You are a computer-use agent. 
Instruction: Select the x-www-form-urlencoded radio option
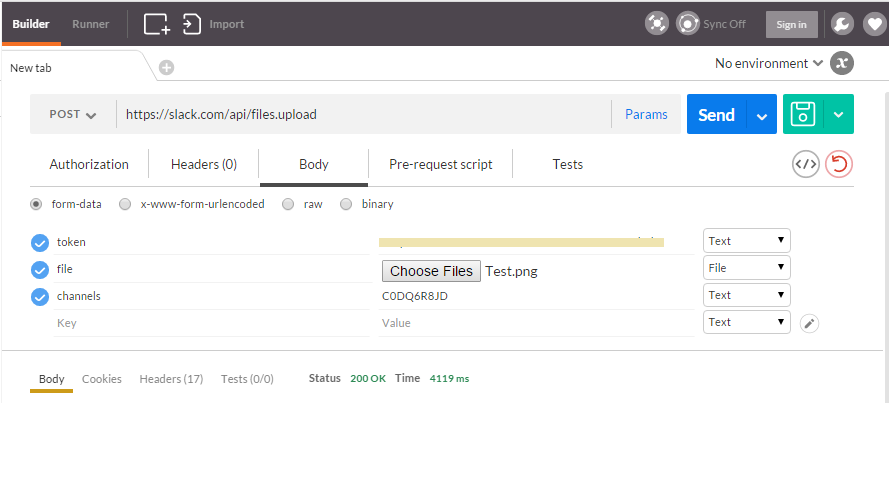125,204
